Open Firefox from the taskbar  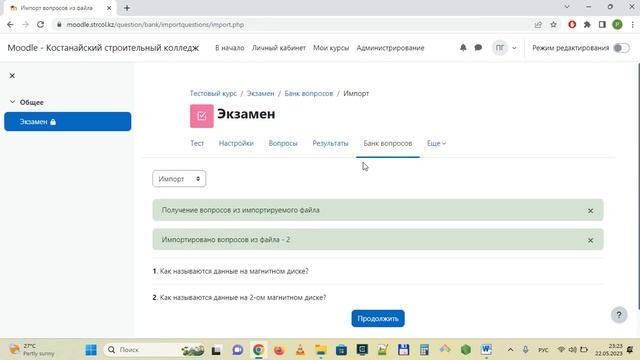click(x=279, y=350)
